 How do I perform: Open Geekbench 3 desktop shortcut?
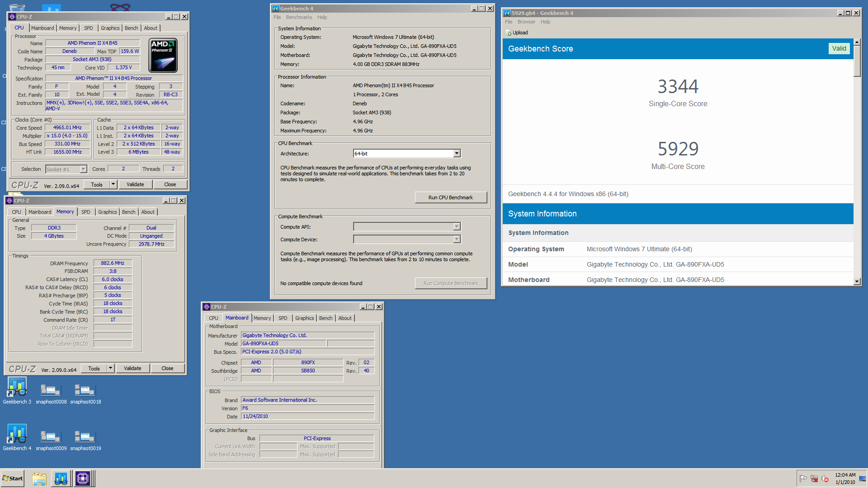(x=17, y=391)
